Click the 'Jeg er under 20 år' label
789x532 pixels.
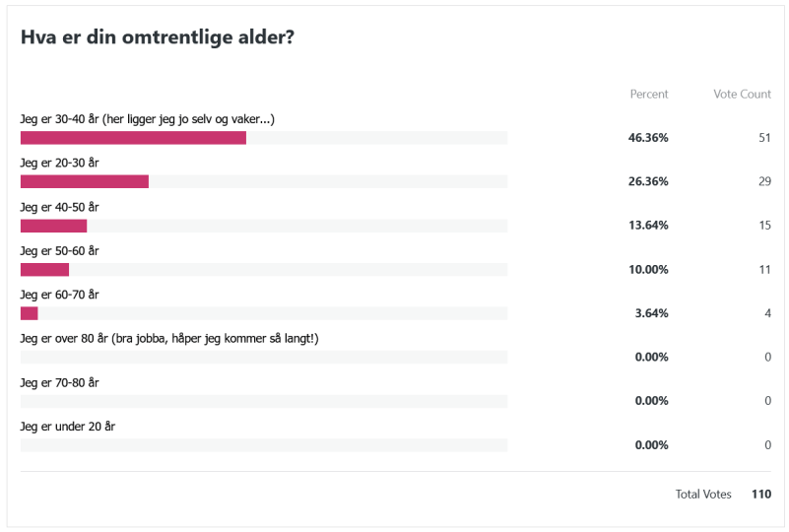(x=64, y=427)
